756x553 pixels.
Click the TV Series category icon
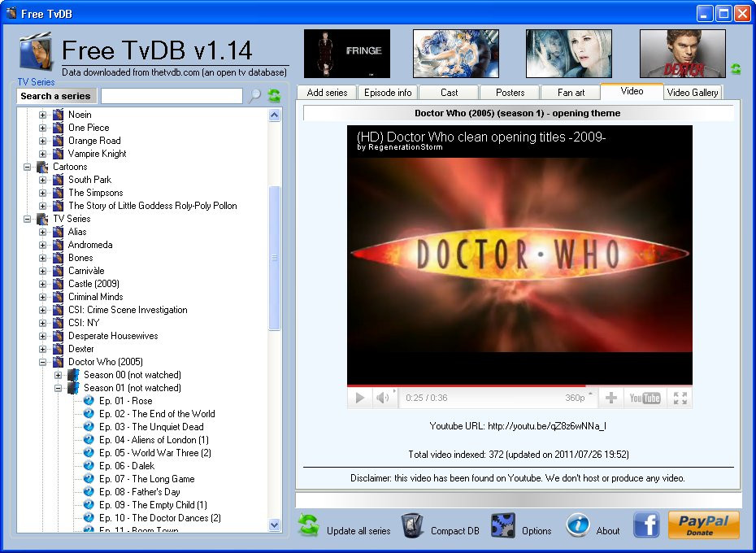click(x=42, y=219)
